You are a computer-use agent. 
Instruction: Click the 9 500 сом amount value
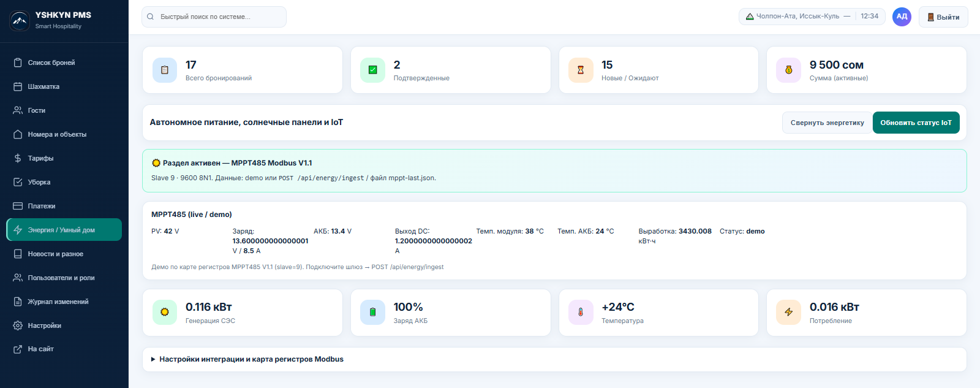point(836,65)
